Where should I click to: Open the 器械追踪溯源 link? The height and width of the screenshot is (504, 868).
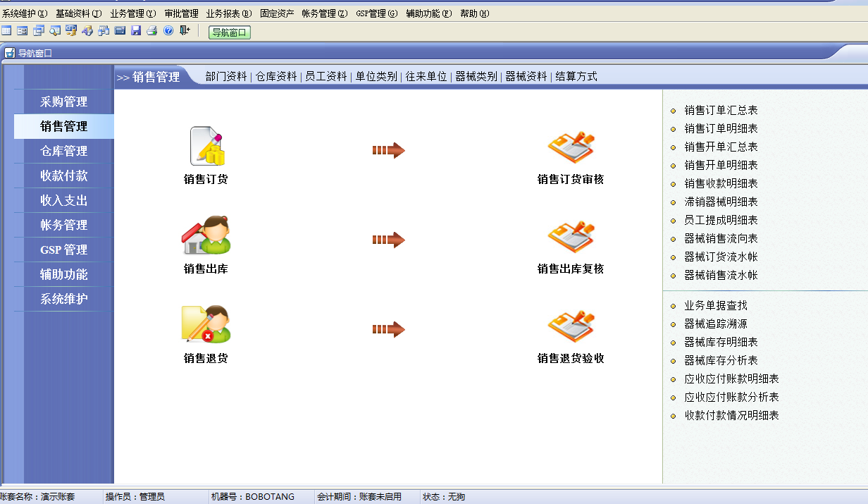coord(716,324)
